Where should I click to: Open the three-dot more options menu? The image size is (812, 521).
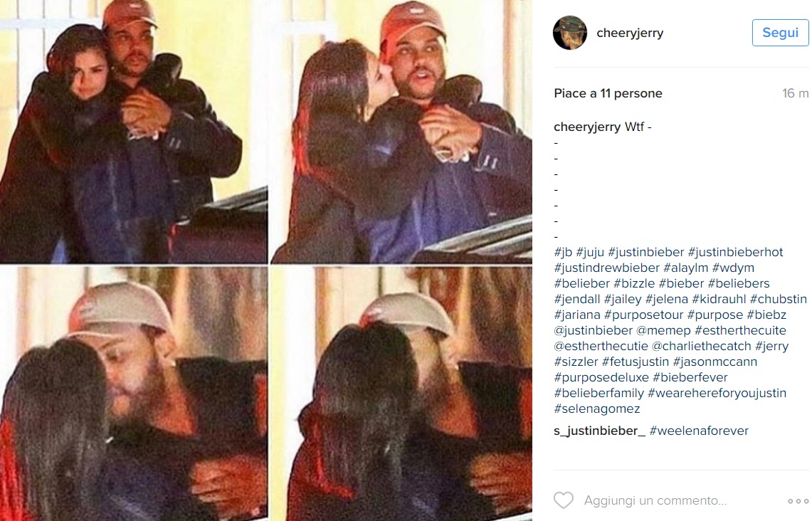coord(798,501)
